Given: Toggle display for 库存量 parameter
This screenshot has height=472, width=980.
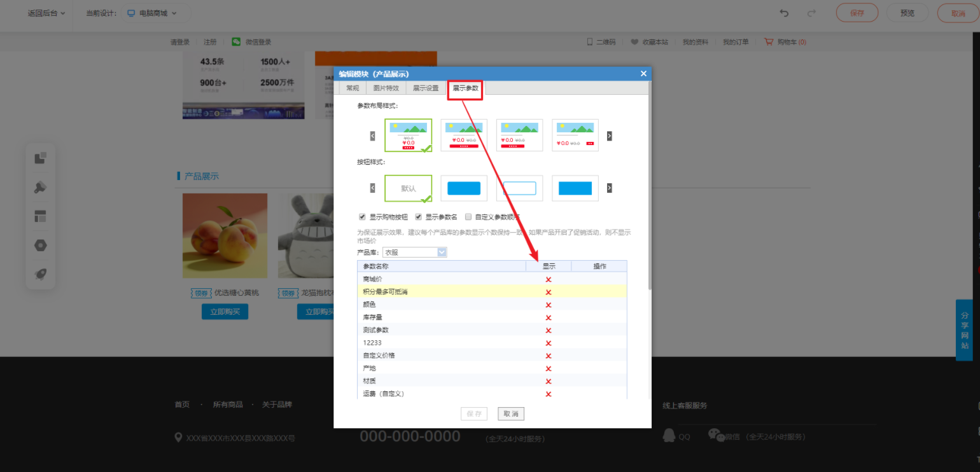Looking at the screenshot, I should click(x=549, y=317).
